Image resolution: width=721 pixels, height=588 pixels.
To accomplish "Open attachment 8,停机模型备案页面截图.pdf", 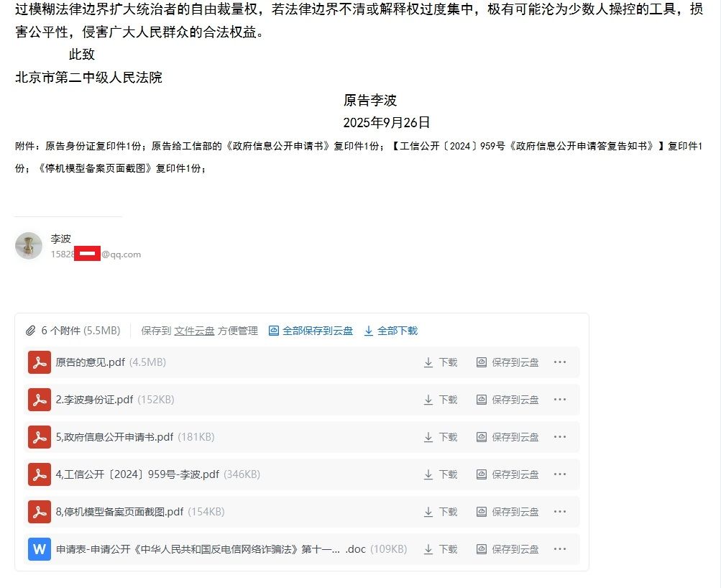I will 119,512.
